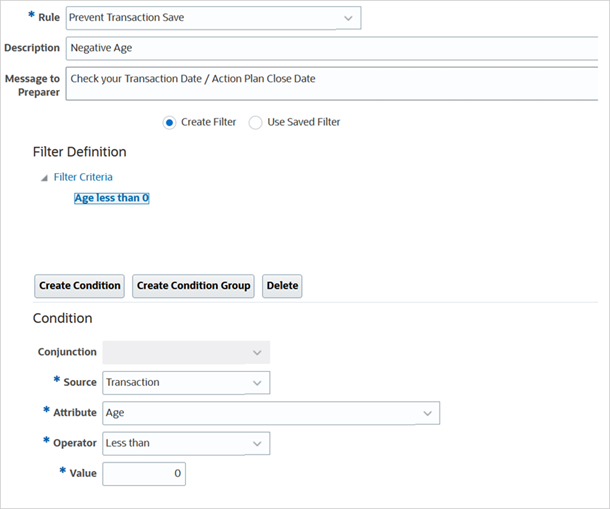Expand the Source dropdown arrow
Viewport: 610px width, 509px height.
tap(257, 382)
